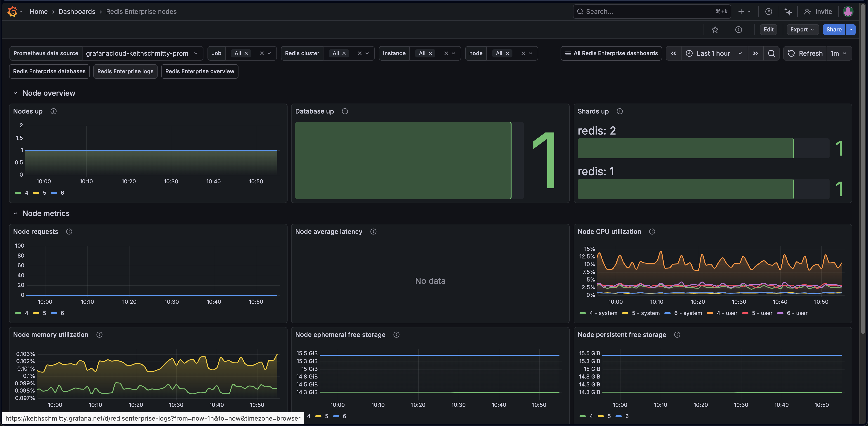This screenshot has height=426, width=868.
Task: Open the Export dropdown
Action: click(803, 30)
